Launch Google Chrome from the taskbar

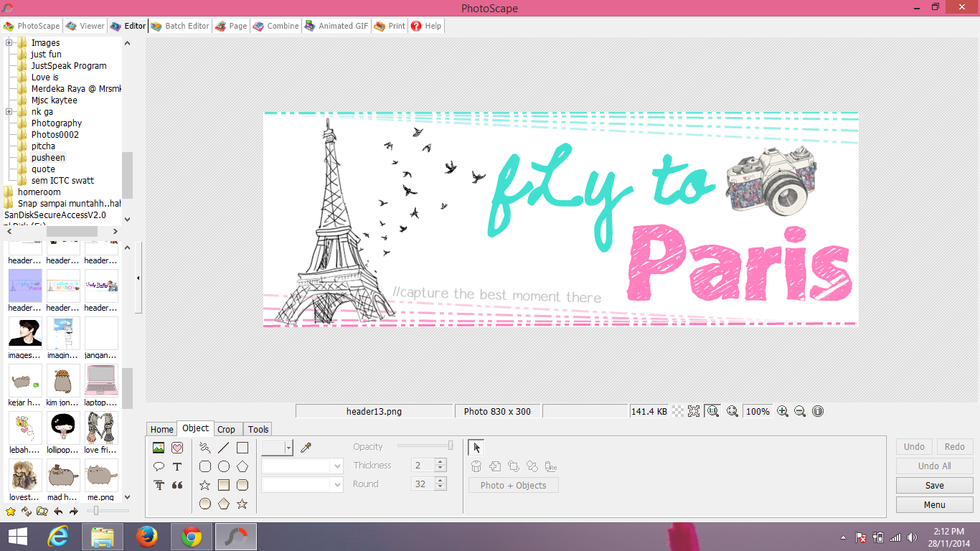192,537
